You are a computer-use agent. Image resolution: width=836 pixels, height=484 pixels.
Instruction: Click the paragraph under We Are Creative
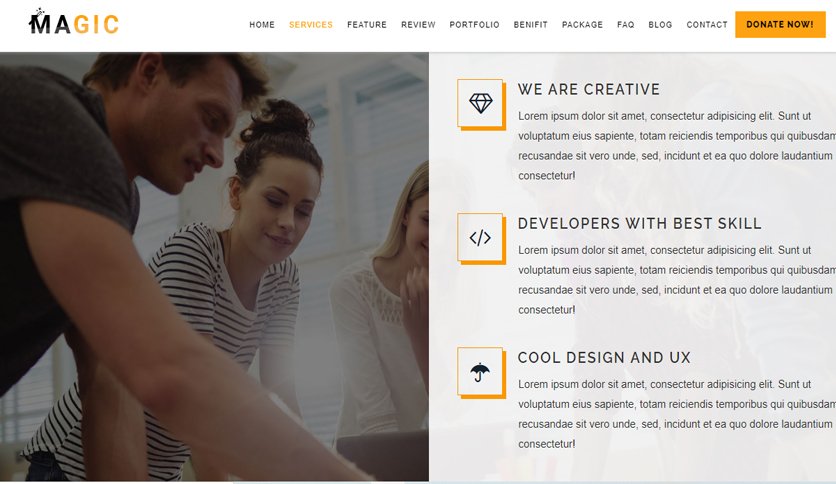click(677, 146)
